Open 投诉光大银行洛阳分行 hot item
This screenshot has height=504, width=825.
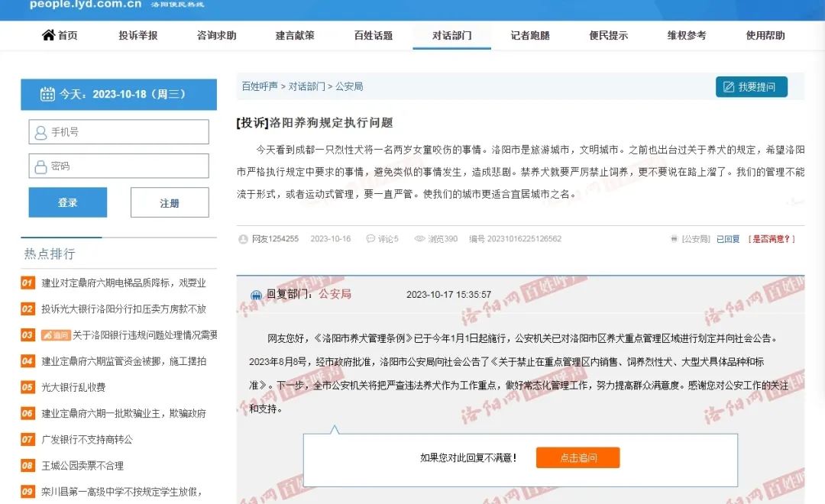(x=124, y=309)
